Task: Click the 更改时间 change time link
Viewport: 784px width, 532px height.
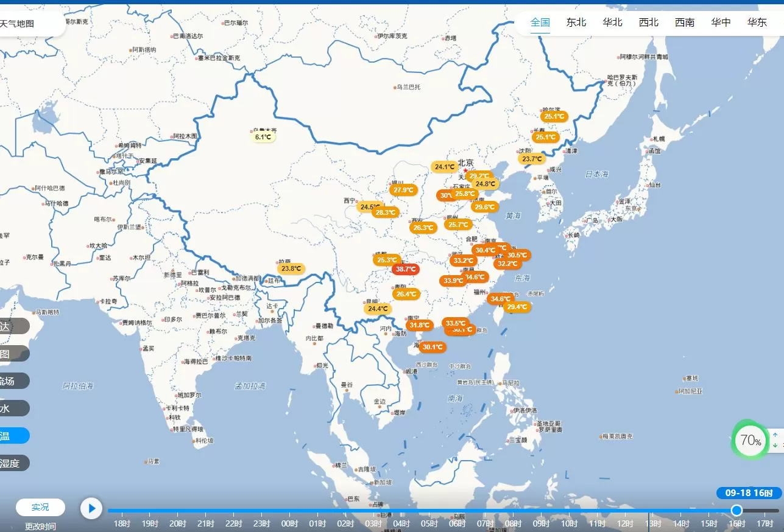Action: (40, 527)
